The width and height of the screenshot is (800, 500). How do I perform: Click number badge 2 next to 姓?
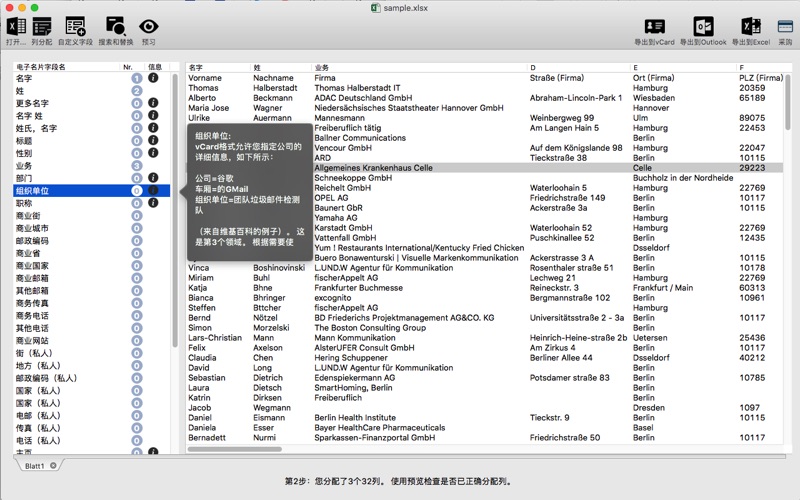(x=137, y=91)
